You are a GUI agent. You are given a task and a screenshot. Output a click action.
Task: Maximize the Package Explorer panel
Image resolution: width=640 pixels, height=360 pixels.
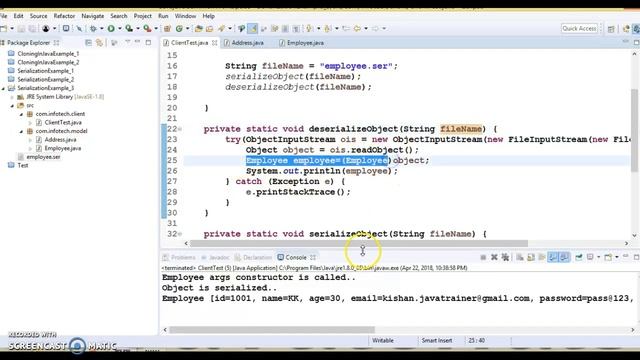point(148,42)
